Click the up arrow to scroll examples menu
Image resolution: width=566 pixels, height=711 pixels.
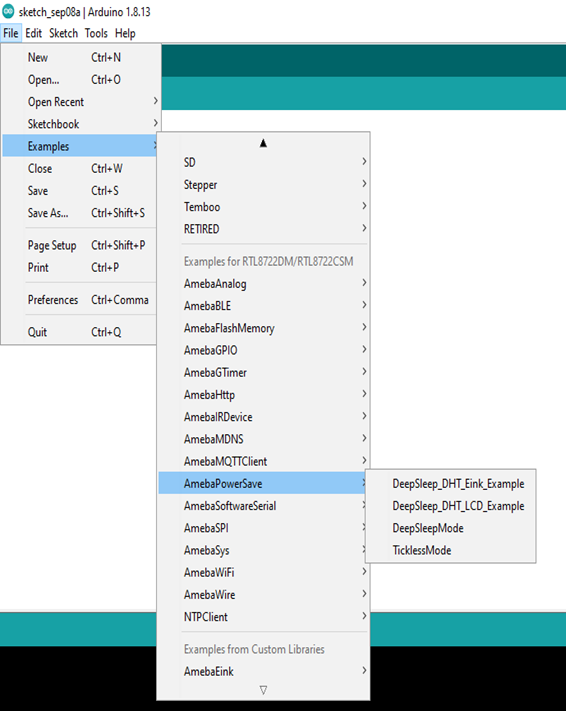263,143
